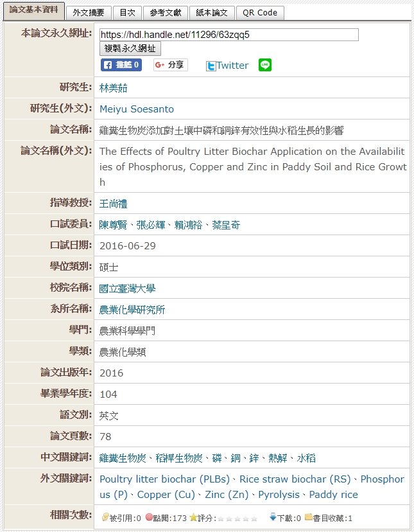
Task: Switch to the 外文摘要 tab
Action: (89, 13)
